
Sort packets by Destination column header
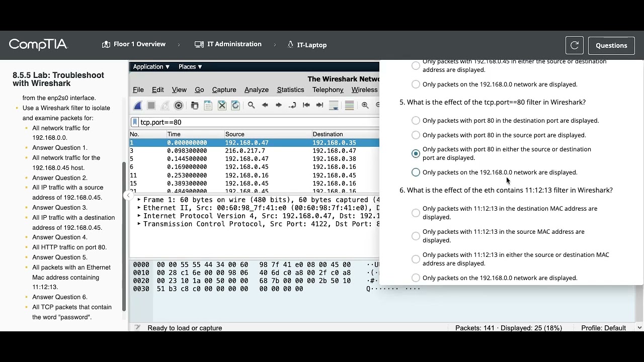(x=346, y=134)
